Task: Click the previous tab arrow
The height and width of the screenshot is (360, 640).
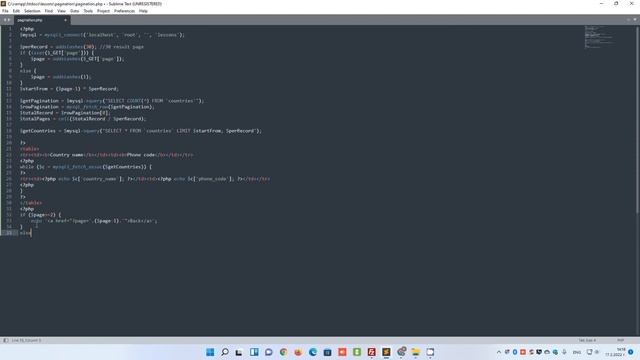Action: point(5,20)
